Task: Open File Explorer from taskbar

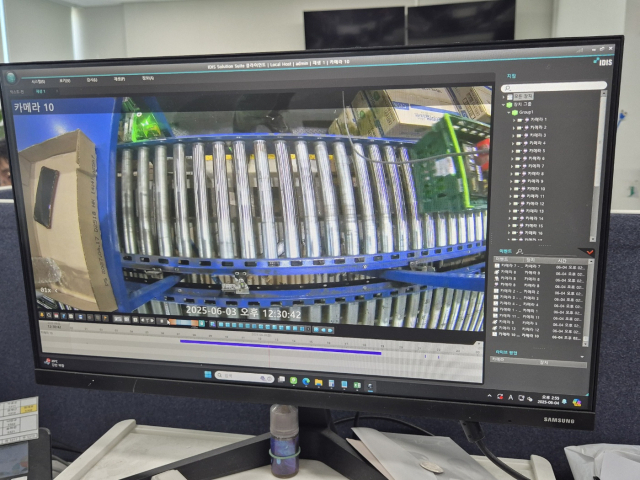Action: [x=318, y=382]
